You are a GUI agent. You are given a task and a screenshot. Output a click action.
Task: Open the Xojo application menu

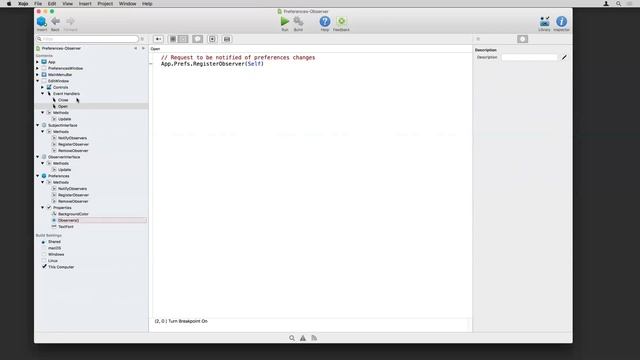[x=23, y=4]
